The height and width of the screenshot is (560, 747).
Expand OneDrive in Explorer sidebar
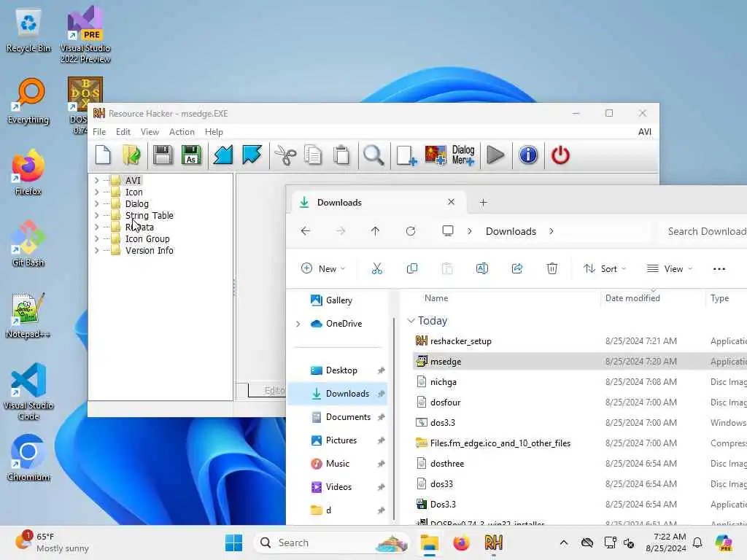298,324
